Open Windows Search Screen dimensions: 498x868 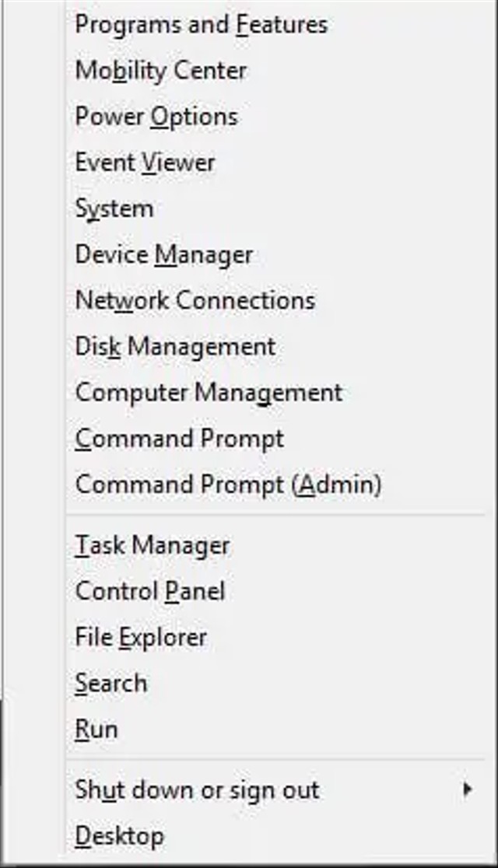tap(110, 682)
